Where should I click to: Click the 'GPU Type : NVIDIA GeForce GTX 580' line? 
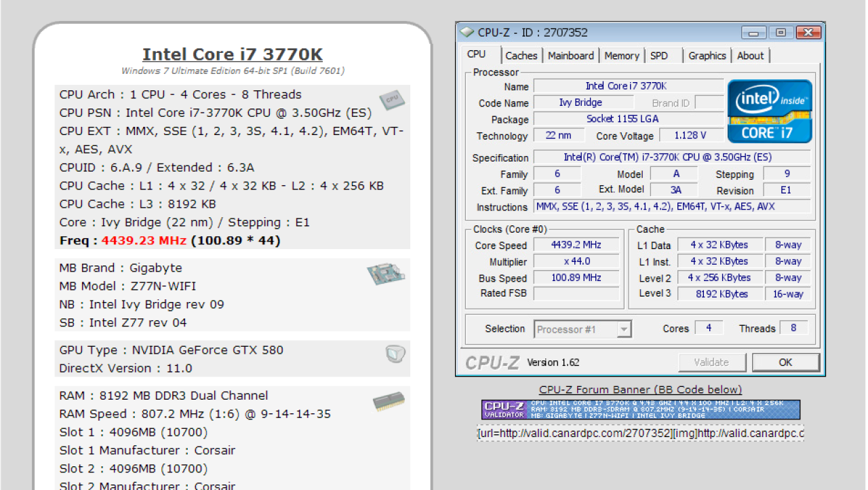click(x=171, y=350)
